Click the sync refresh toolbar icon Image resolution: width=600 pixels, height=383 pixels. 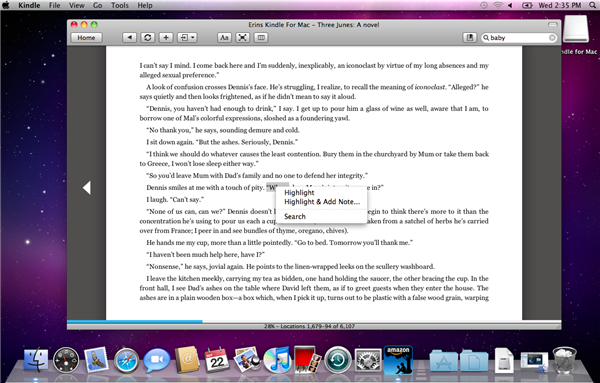pos(148,37)
